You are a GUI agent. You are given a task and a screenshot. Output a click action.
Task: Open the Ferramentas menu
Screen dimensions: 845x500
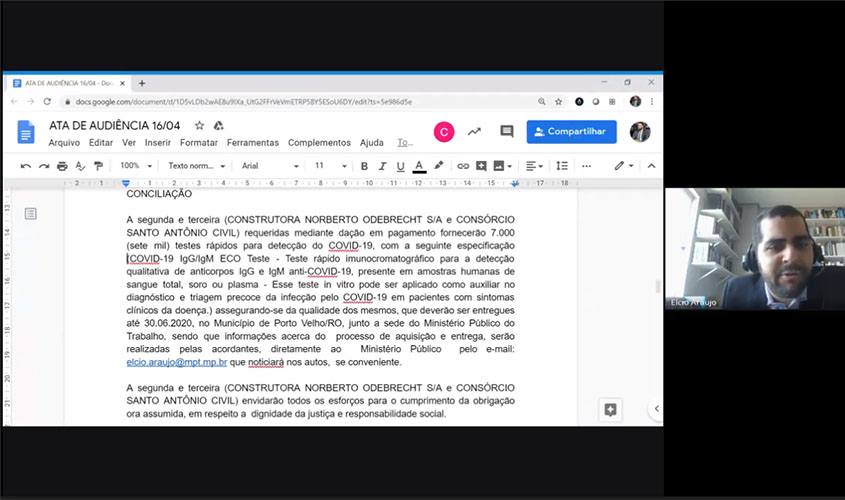[253, 143]
